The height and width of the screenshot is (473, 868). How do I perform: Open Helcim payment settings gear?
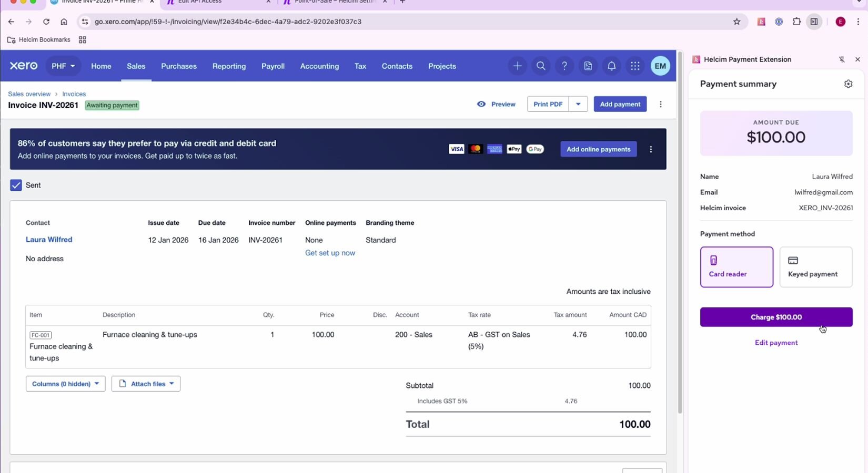[848, 84]
